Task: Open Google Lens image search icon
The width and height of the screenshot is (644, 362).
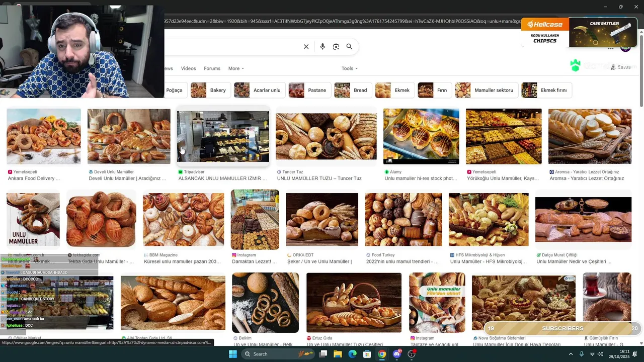Action: tap(336, 47)
